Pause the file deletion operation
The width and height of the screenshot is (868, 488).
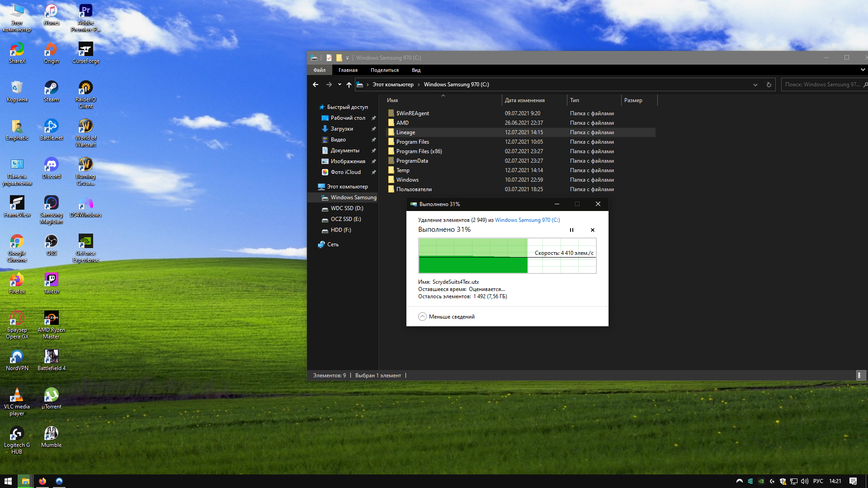571,230
